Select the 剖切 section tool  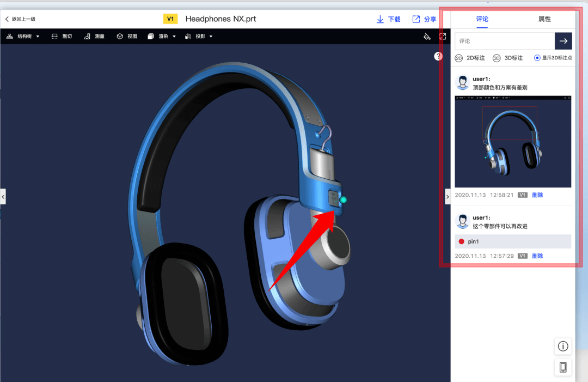coord(62,37)
